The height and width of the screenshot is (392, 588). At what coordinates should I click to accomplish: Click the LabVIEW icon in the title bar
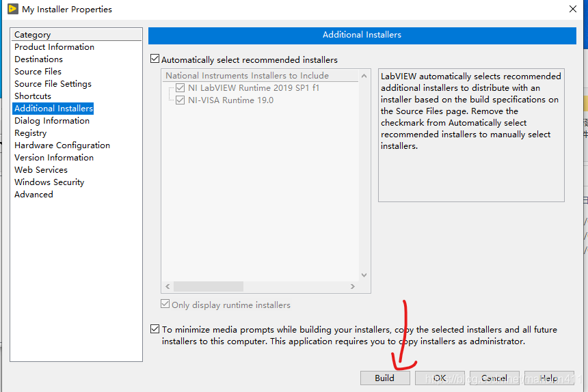click(13, 9)
